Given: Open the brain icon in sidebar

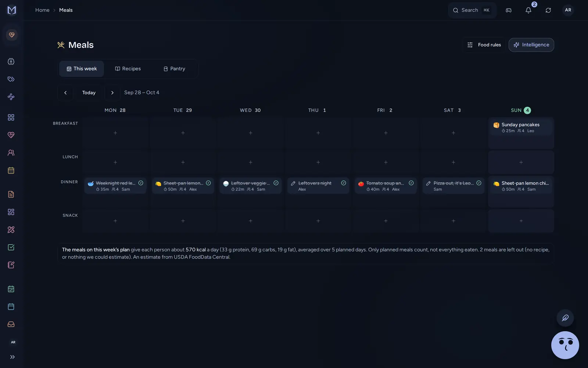Looking at the screenshot, I should [11, 61].
